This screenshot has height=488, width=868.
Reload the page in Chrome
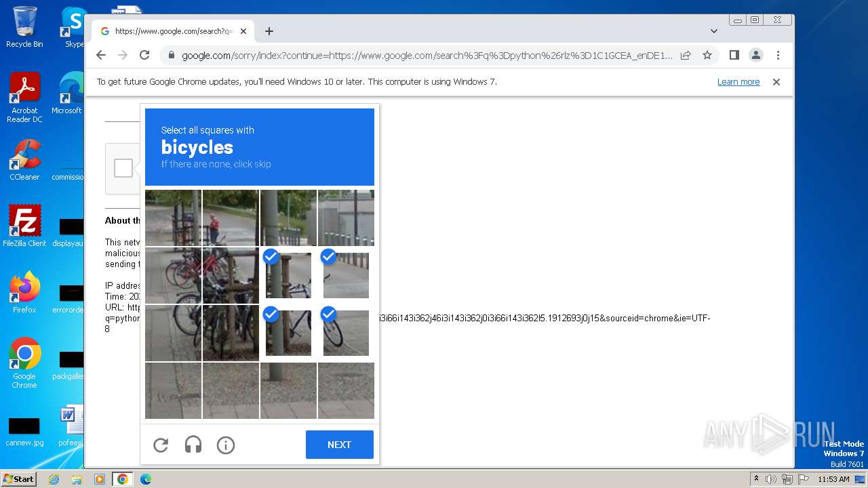(144, 56)
